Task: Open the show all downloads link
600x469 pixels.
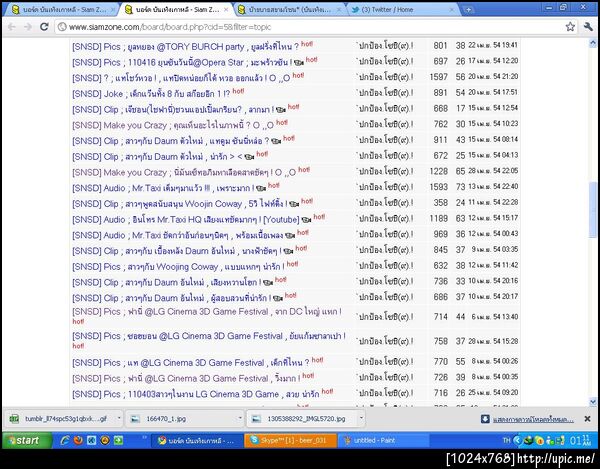Action: pyautogui.click(x=533, y=420)
